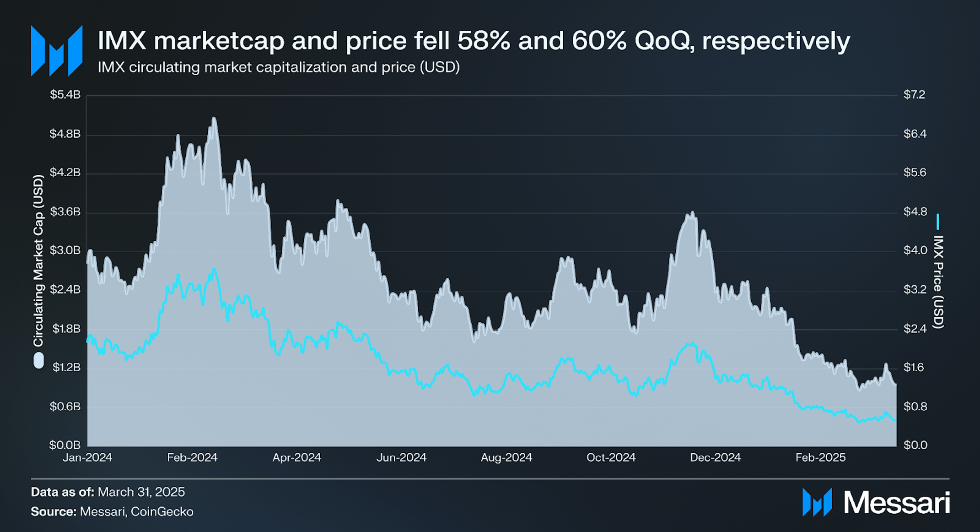Select the Aug-2024 x-axis label
This screenshot has height=532, width=980.
(x=506, y=457)
